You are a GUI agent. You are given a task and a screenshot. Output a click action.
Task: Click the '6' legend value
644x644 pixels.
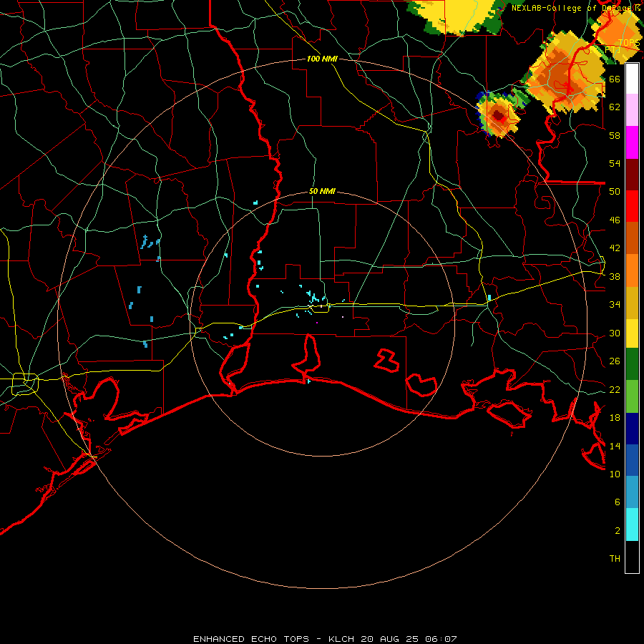[617, 502]
